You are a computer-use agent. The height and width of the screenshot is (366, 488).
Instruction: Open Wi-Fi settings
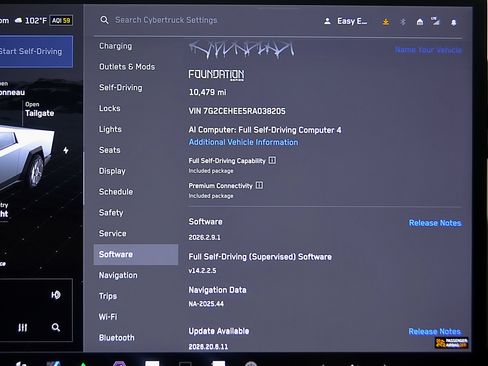[108, 317]
